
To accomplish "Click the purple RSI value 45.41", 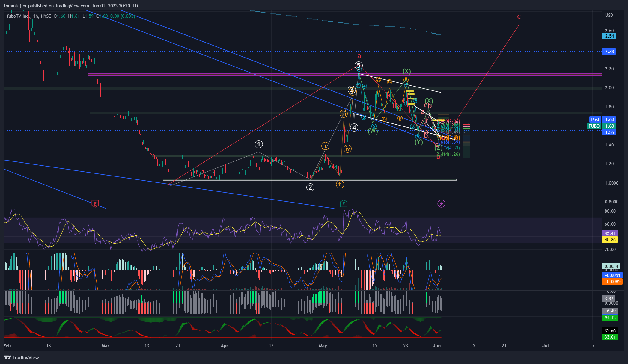I will coord(609,233).
